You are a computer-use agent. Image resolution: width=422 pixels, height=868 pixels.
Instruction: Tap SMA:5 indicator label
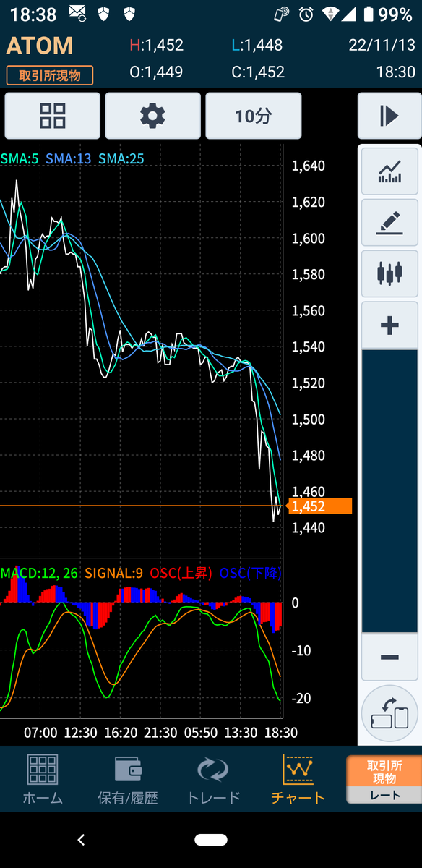pyautogui.click(x=20, y=158)
